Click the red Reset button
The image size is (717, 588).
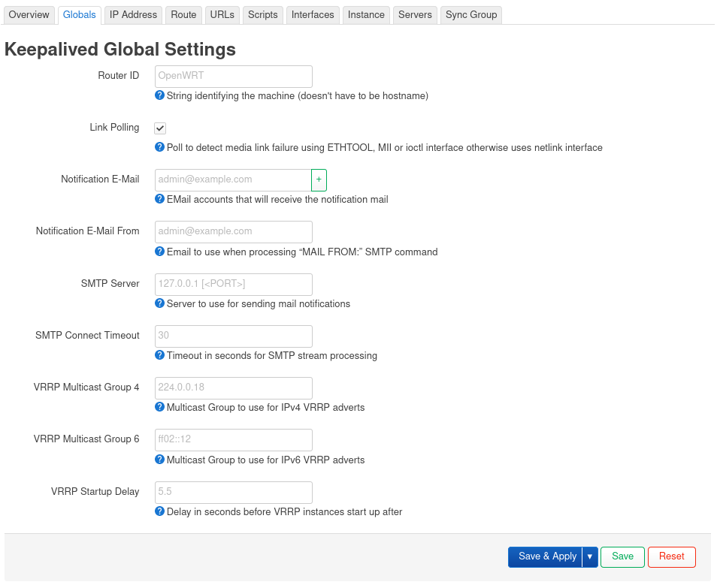tap(672, 556)
